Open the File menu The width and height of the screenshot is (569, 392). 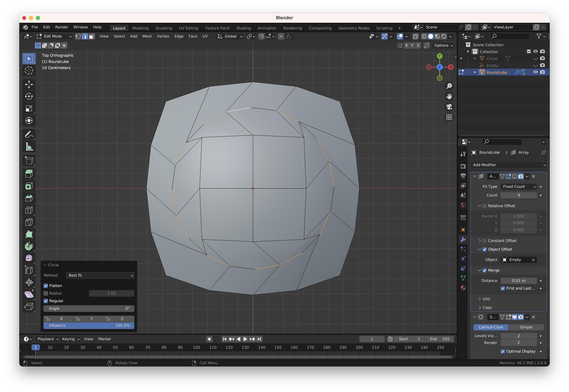(35, 27)
